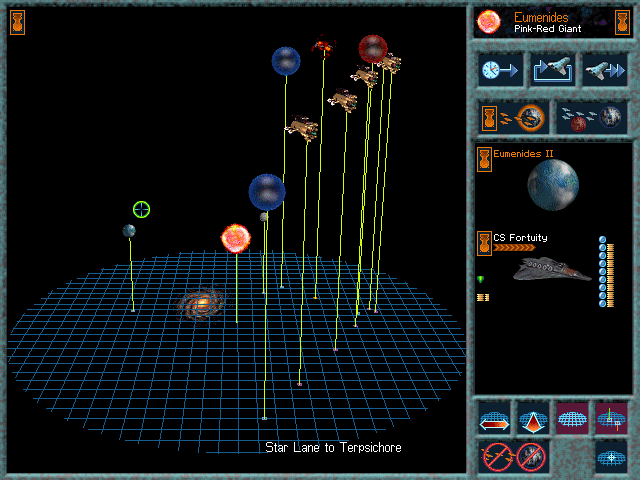
Task: Click the CS Fortuity orange chevron bar
Action: 514,247
